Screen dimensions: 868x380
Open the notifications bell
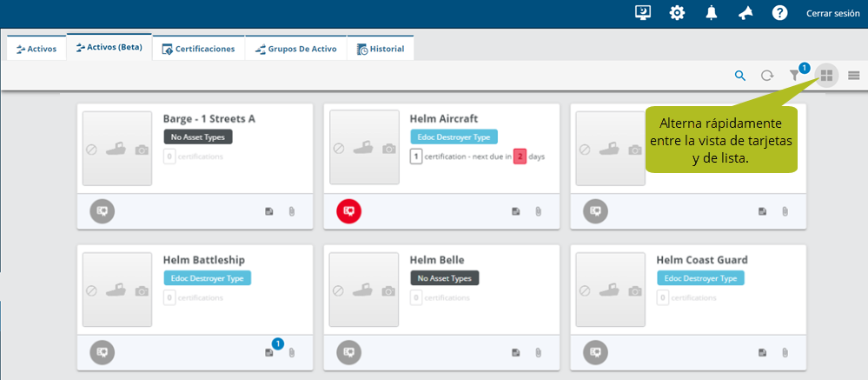point(712,13)
